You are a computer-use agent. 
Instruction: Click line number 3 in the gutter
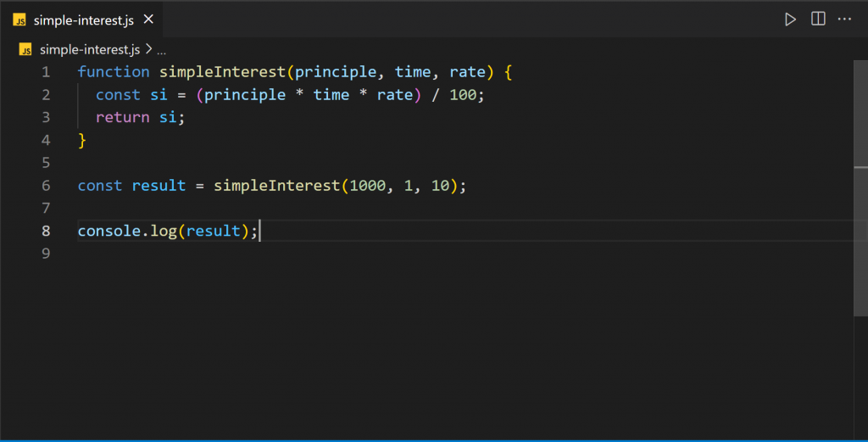46,117
